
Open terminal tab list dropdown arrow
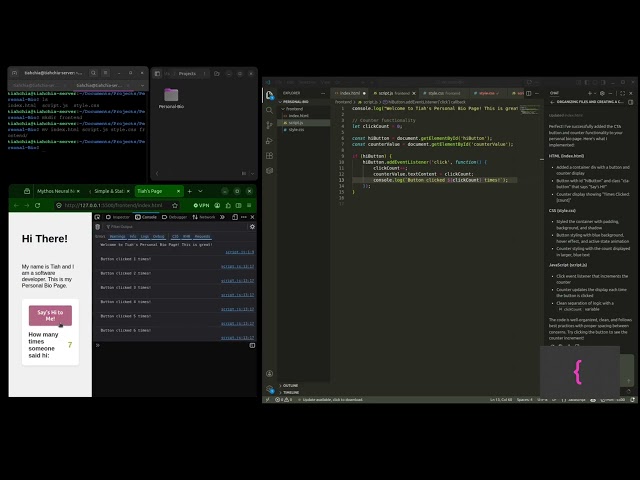142,85
